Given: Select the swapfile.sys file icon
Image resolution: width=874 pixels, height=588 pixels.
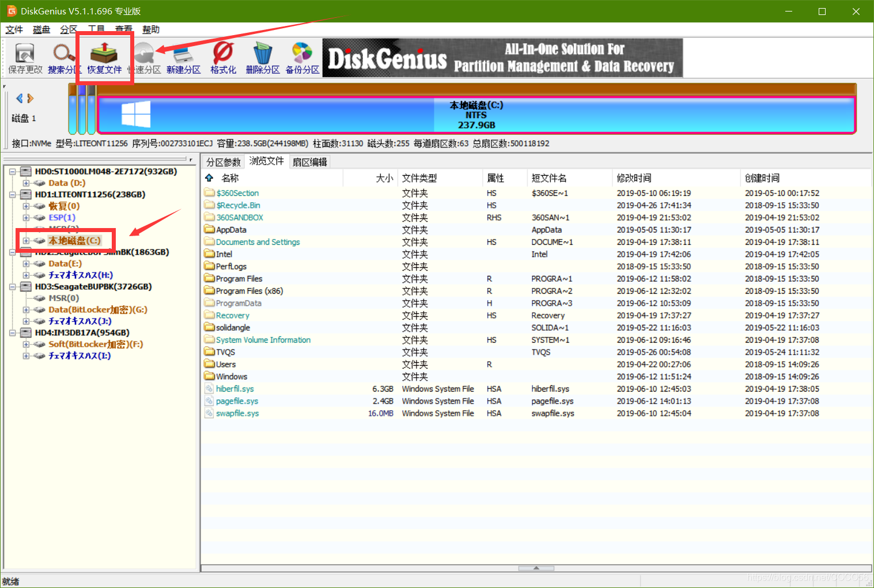Looking at the screenshot, I should point(209,413).
